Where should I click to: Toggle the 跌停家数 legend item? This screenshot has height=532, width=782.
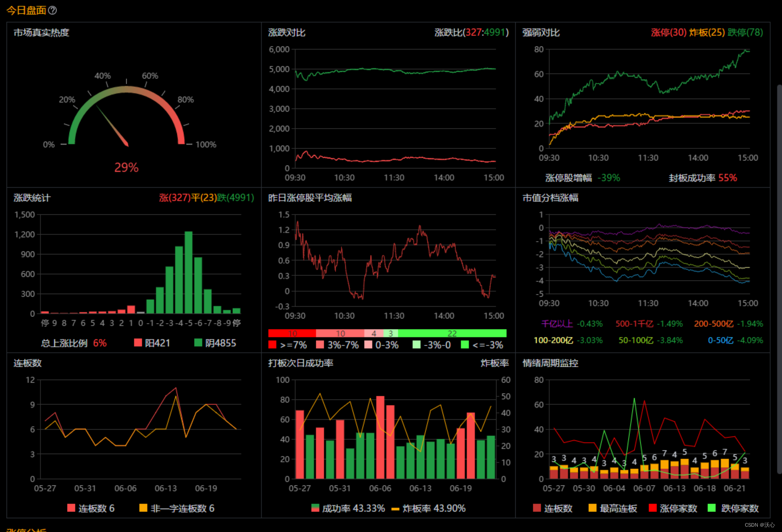[733, 508]
